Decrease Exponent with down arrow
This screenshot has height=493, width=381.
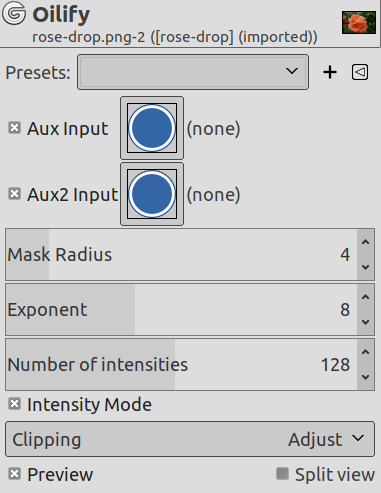tap(366, 322)
